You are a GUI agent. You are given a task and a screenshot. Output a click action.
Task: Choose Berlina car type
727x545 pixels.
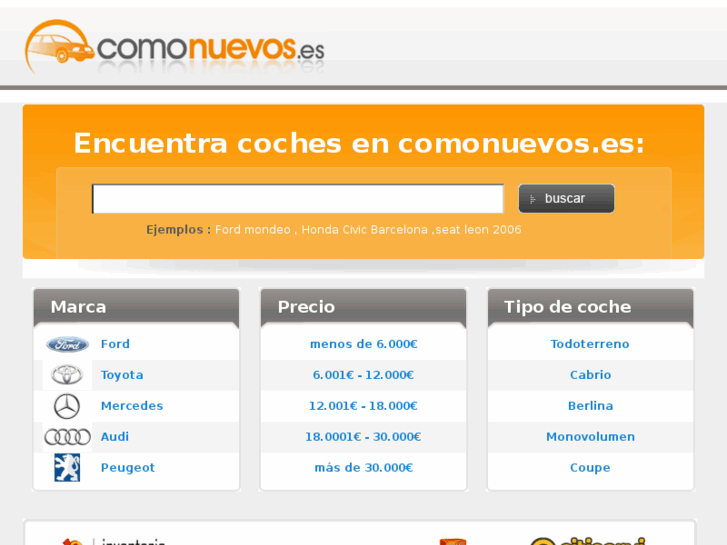[x=590, y=406]
